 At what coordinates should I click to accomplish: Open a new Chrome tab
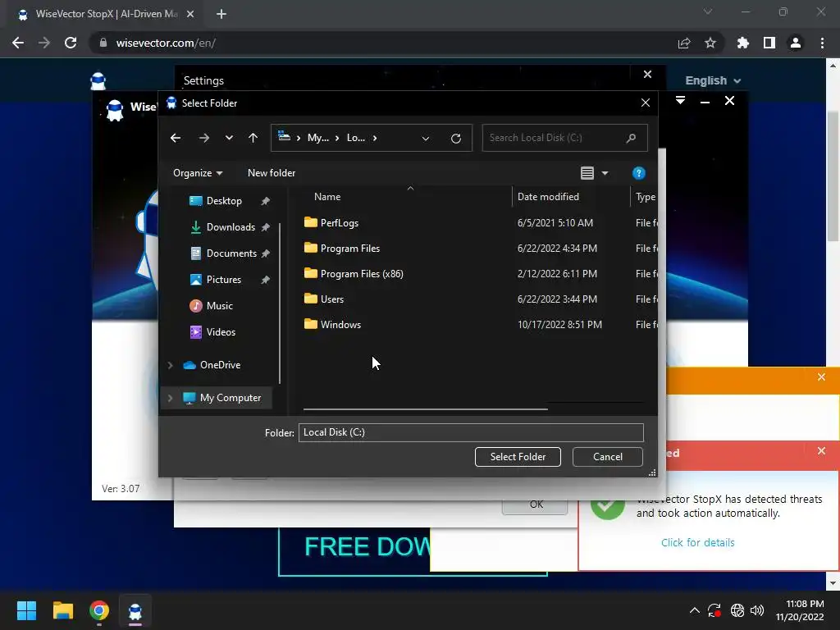coord(221,14)
